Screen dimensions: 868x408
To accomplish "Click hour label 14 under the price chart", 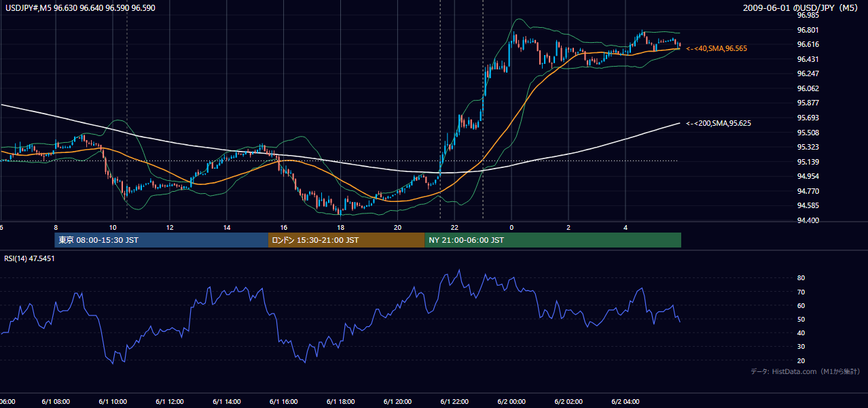I will point(227,228).
